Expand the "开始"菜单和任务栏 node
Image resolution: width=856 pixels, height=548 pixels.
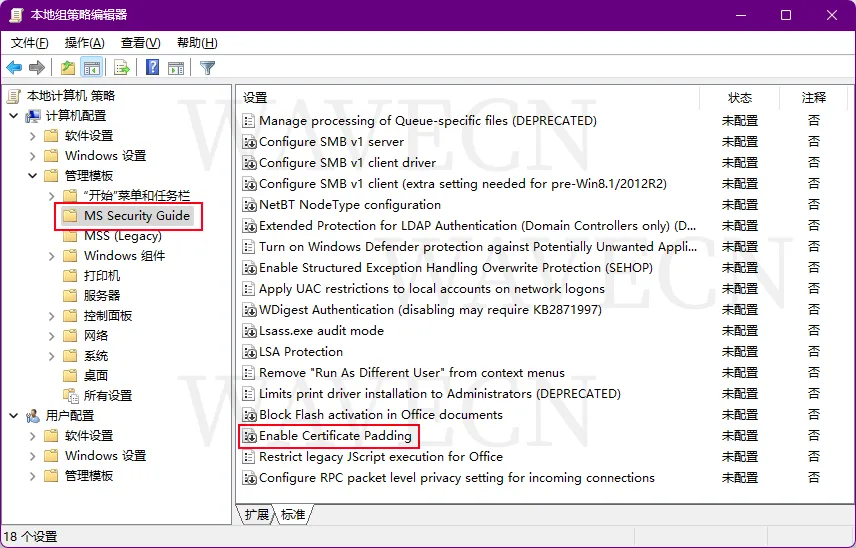pyautogui.click(x=52, y=196)
